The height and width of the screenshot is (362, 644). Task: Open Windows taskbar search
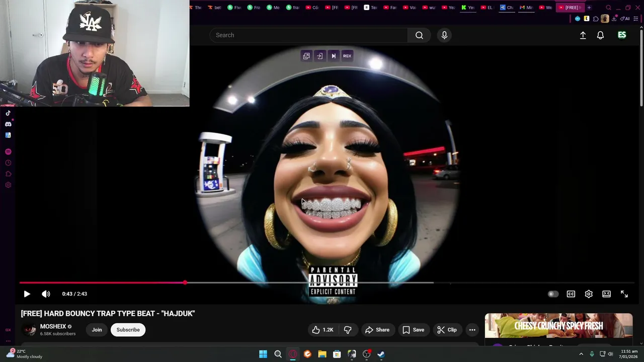(278, 354)
